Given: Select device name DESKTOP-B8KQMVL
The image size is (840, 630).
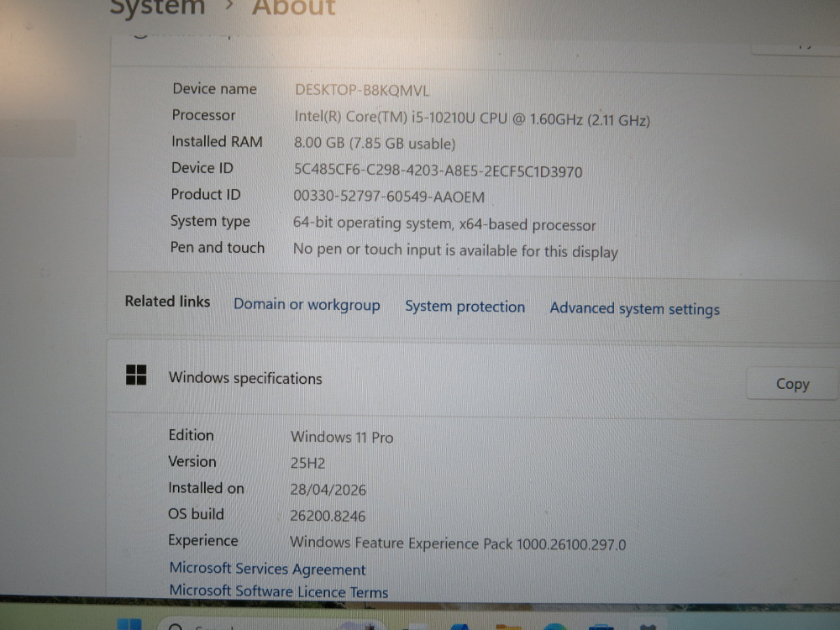Looking at the screenshot, I should click(x=361, y=90).
